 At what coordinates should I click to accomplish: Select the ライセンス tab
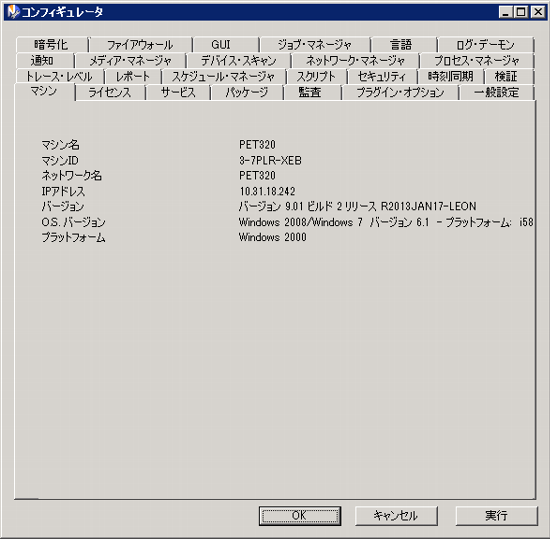pos(110,92)
